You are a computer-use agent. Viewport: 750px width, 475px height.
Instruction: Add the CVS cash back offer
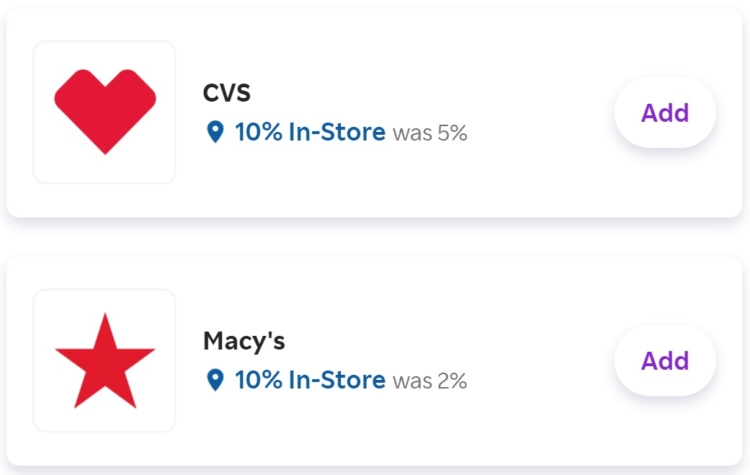tap(665, 113)
